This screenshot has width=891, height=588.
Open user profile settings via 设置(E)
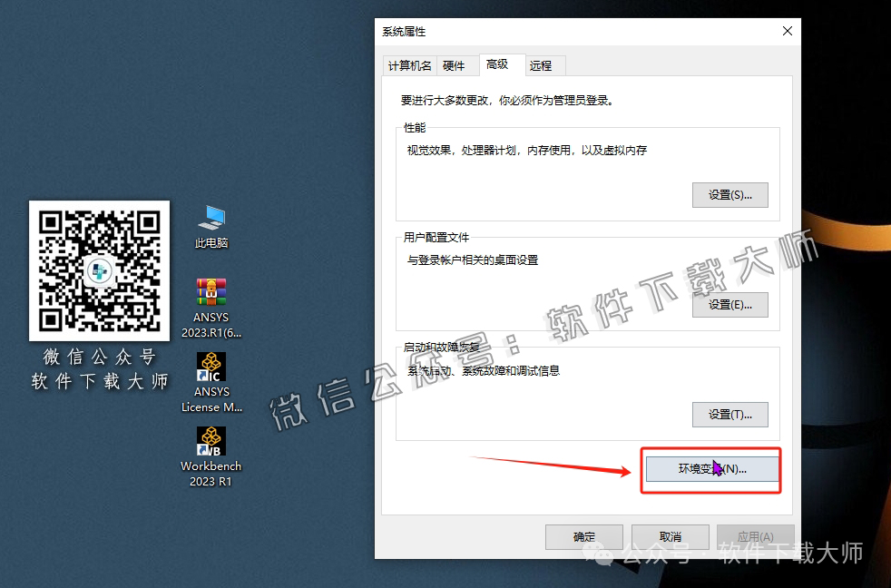pyautogui.click(x=729, y=304)
